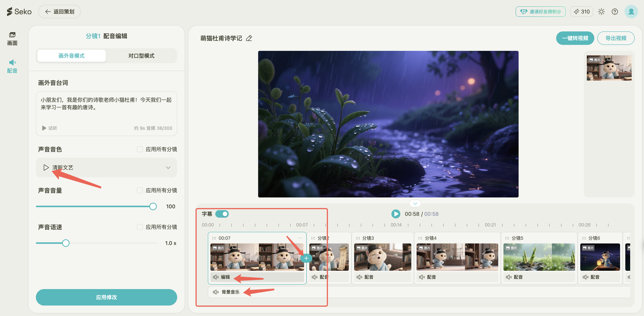Check 应用所有分镜 for 声音音色
The height and width of the screenshot is (316, 644).
(x=140, y=149)
